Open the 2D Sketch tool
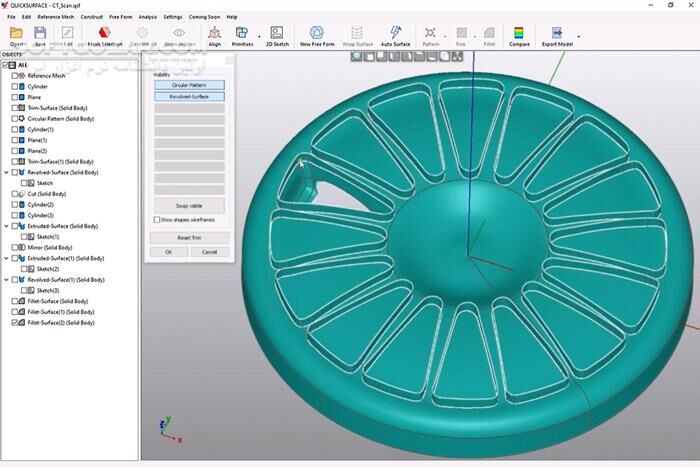Viewport: 700px width, 467px height. pyautogui.click(x=277, y=35)
